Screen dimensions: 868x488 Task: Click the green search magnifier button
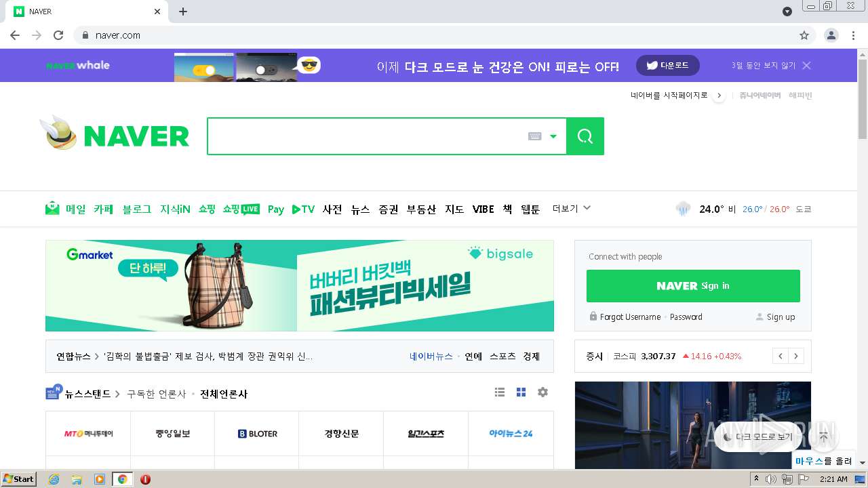click(x=585, y=136)
